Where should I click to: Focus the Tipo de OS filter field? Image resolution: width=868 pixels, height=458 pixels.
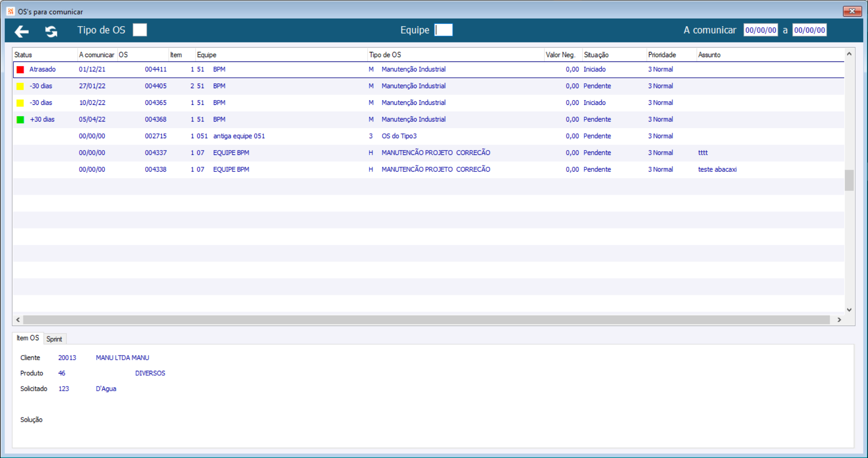click(x=140, y=30)
